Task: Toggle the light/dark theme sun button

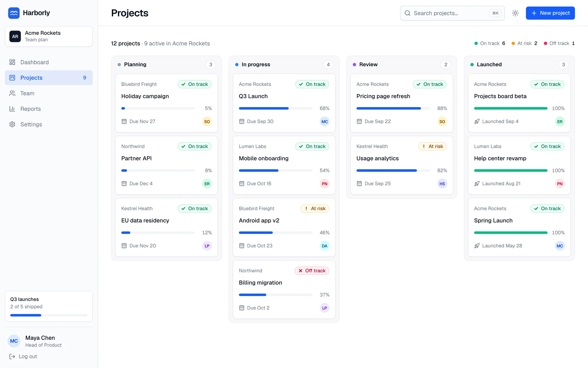Action: tap(515, 13)
